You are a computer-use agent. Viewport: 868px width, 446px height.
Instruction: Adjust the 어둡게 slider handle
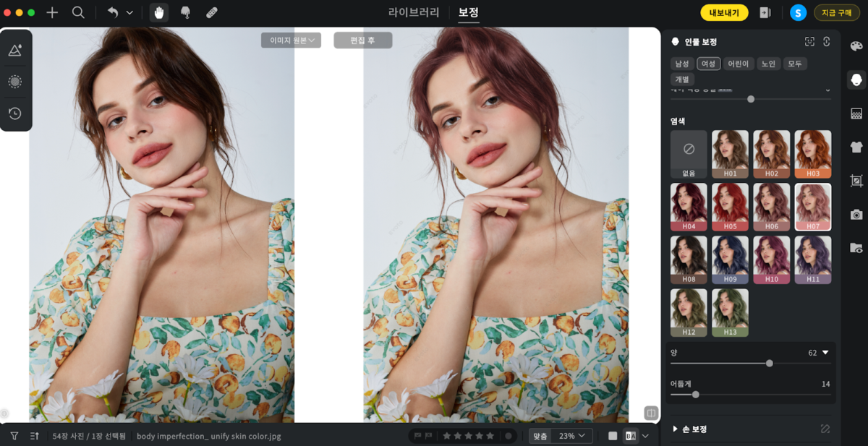696,395
